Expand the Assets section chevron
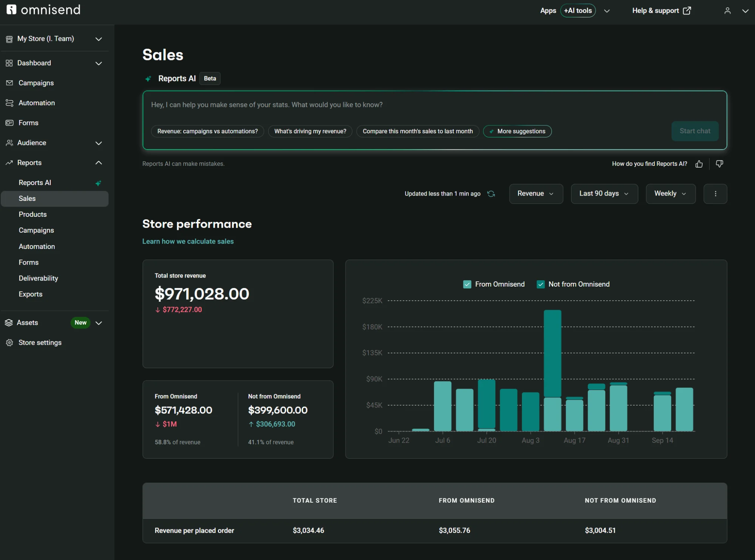Image resolution: width=755 pixels, height=560 pixels. tap(99, 323)
